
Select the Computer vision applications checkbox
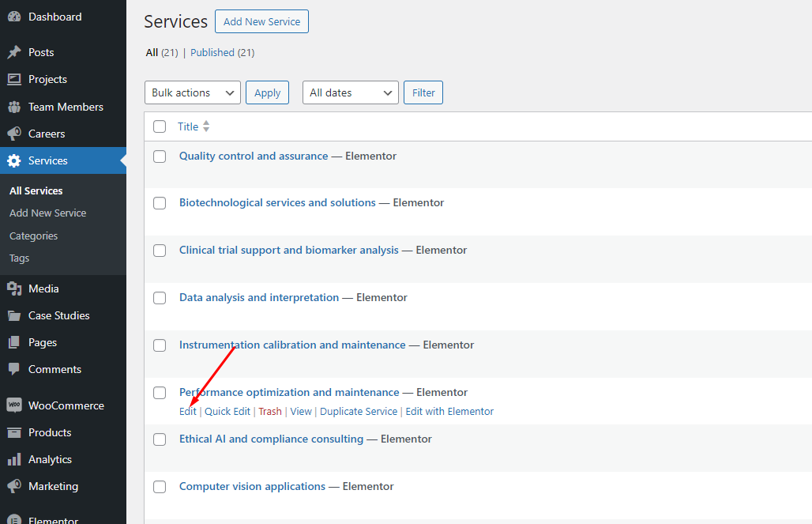(x=160, y=487)
